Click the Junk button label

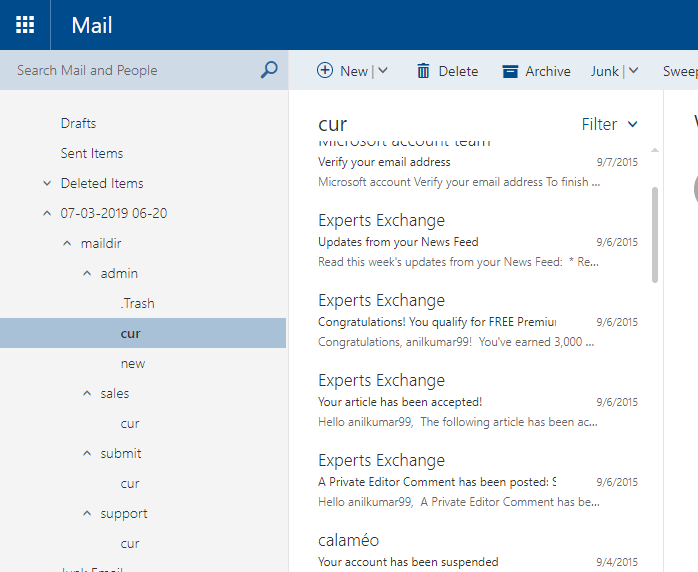[605, 71]
